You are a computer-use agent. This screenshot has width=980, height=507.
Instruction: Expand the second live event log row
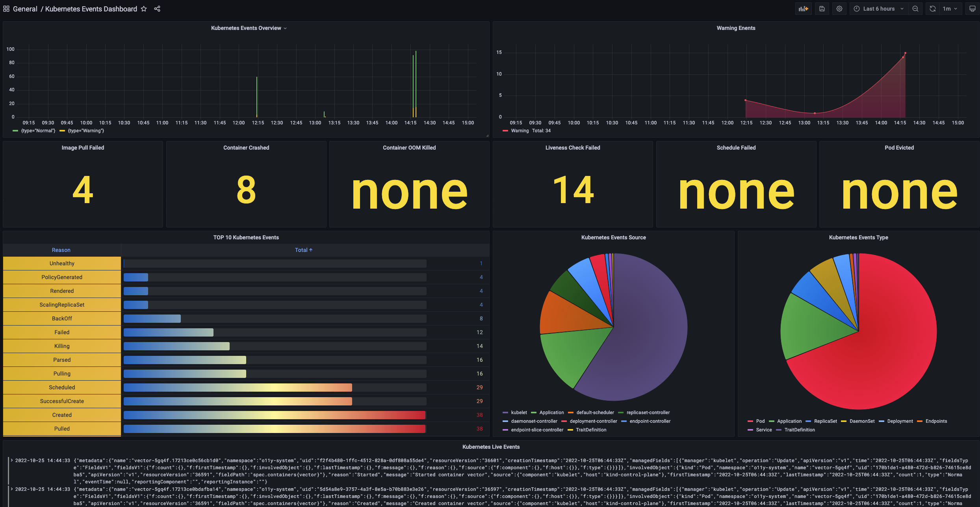12,489
